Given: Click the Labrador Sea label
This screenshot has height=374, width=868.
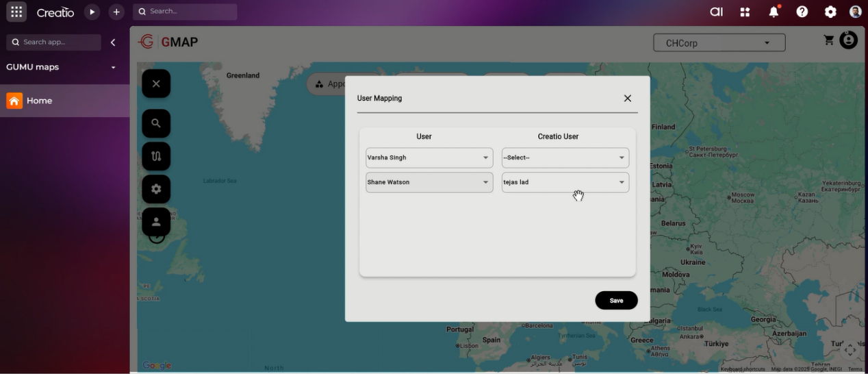Looking at the screenshot, I should click(x=220, y=181).
